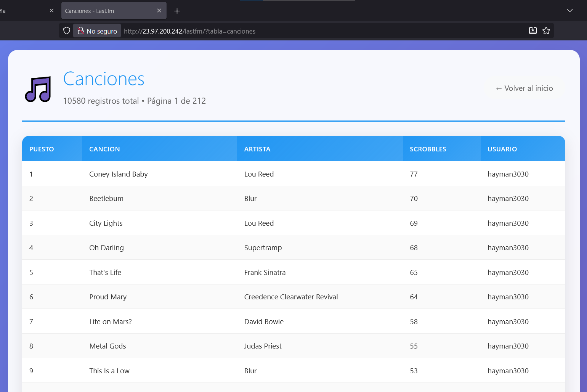587x392 pixels.
Task: Open the list all tabs chevron
Action: 570,11
